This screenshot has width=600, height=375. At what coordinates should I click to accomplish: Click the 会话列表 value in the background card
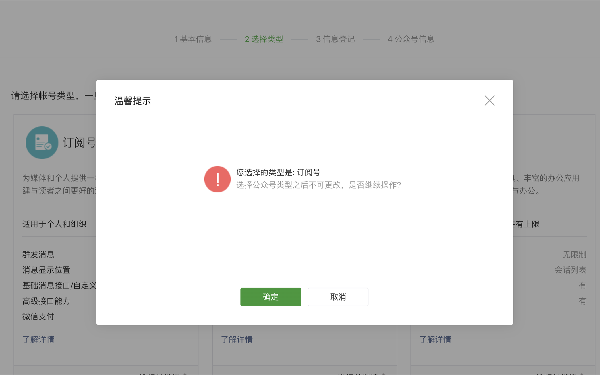point(570,270)
